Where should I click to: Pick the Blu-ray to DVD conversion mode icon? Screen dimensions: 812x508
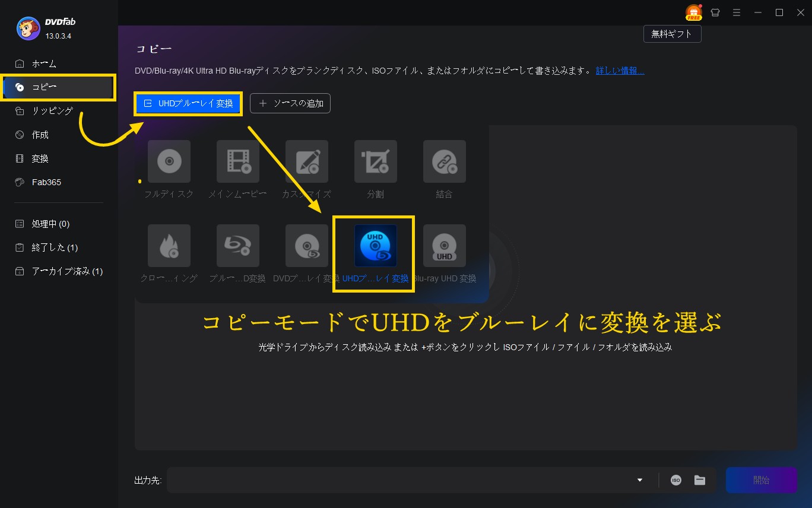pos(238,246)
